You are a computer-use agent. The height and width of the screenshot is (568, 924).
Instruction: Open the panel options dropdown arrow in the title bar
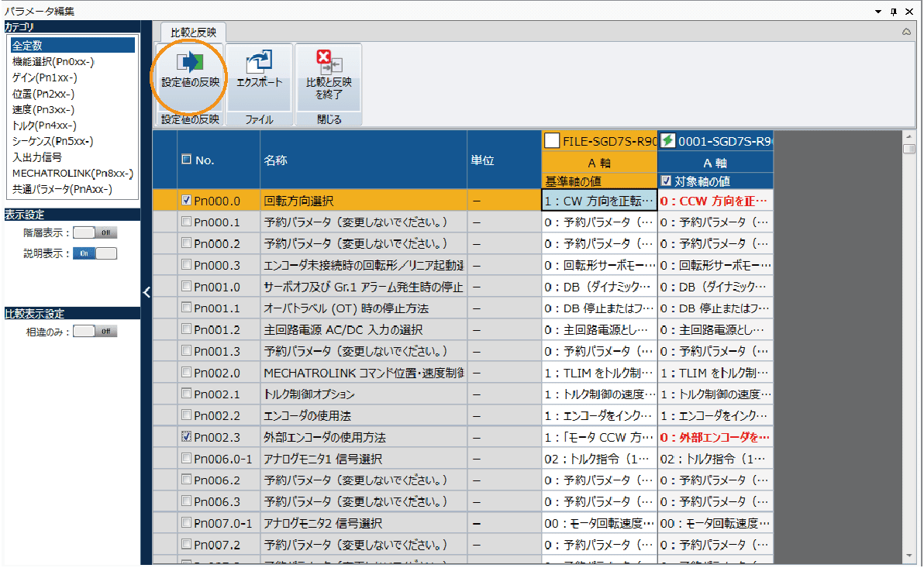coord(877,12)
